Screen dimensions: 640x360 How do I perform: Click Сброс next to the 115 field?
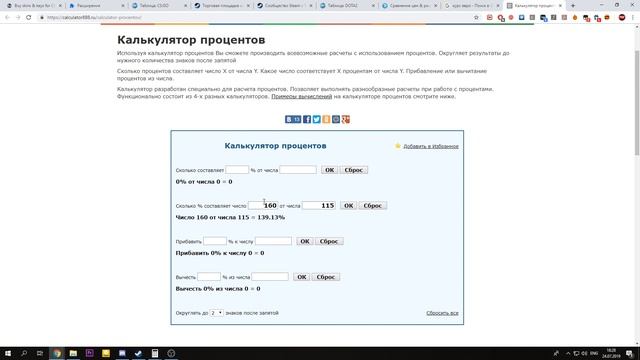point(372,205)
